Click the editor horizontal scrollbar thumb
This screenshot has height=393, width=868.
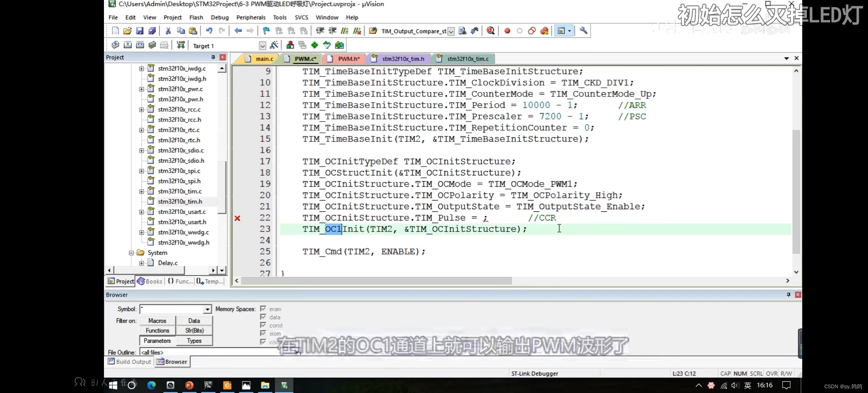tap(376, 281)
